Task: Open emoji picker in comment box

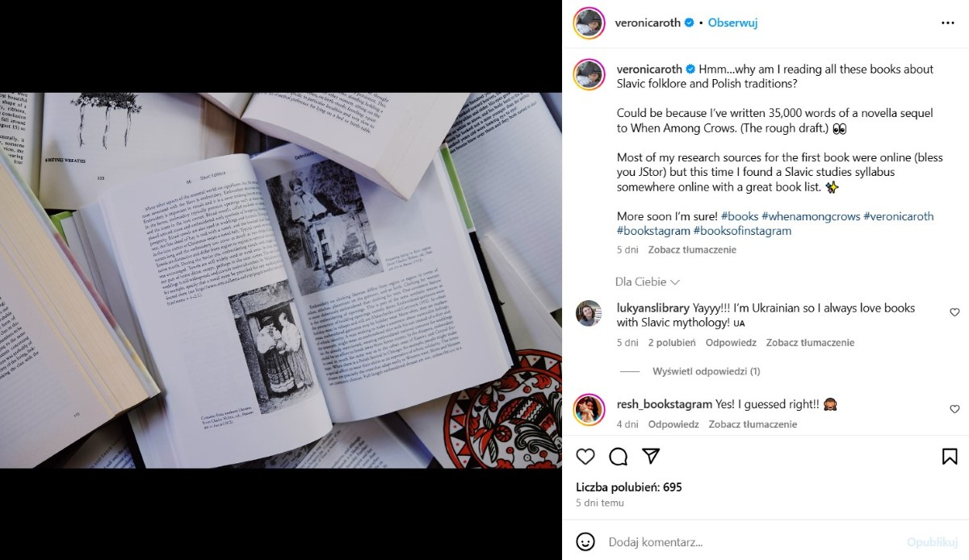Action: (x=585, y=541)
